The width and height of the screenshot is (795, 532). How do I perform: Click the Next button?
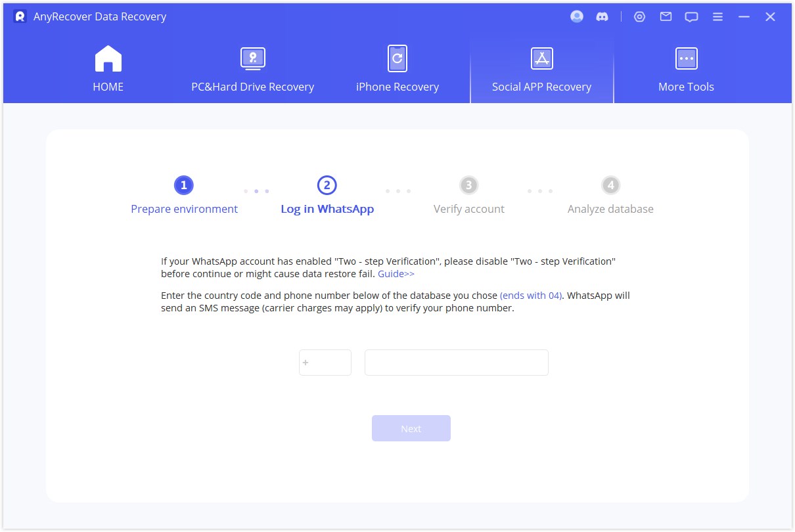(x=411, y=428)
